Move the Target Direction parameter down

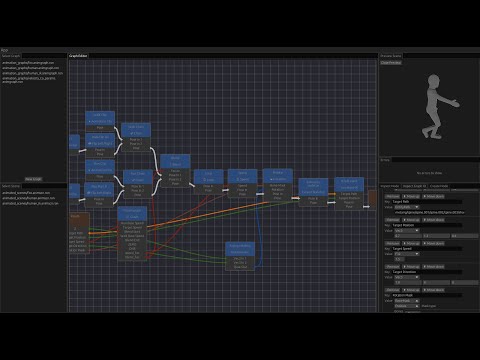pos(434,267)
